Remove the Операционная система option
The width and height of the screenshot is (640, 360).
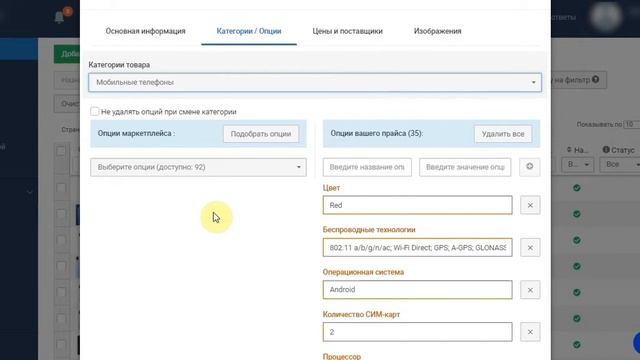[530, 290]
